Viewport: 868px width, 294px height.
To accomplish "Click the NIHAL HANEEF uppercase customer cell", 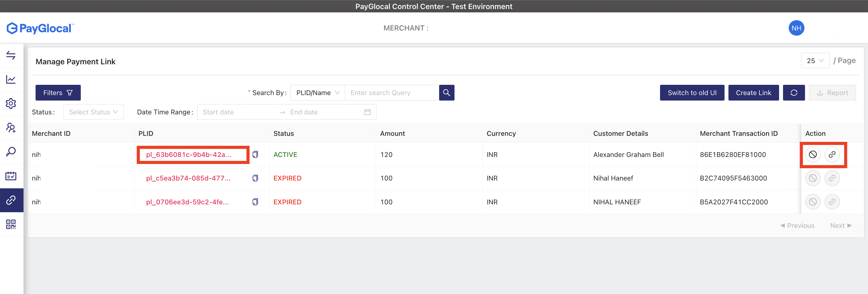I will 617,202.
